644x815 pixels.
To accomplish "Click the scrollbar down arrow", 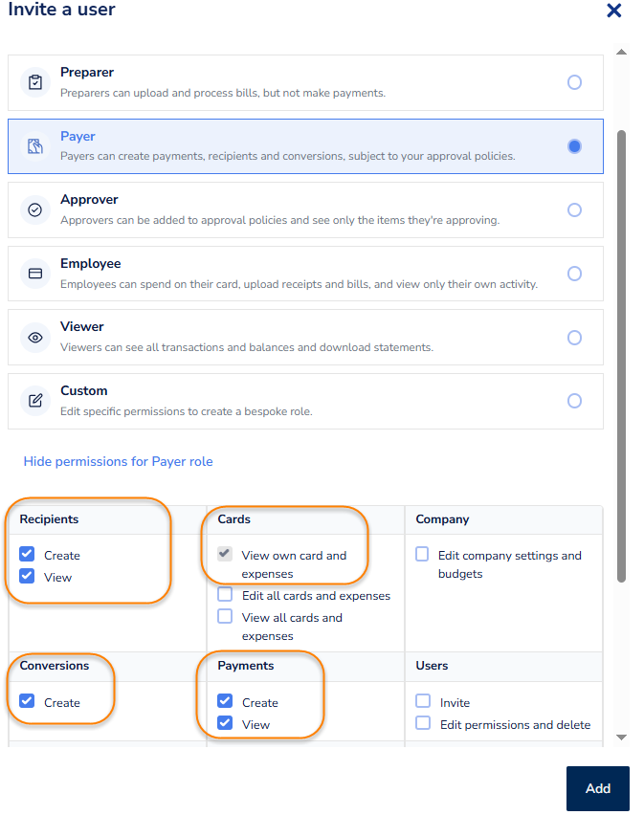I will (x=621, y=737).
